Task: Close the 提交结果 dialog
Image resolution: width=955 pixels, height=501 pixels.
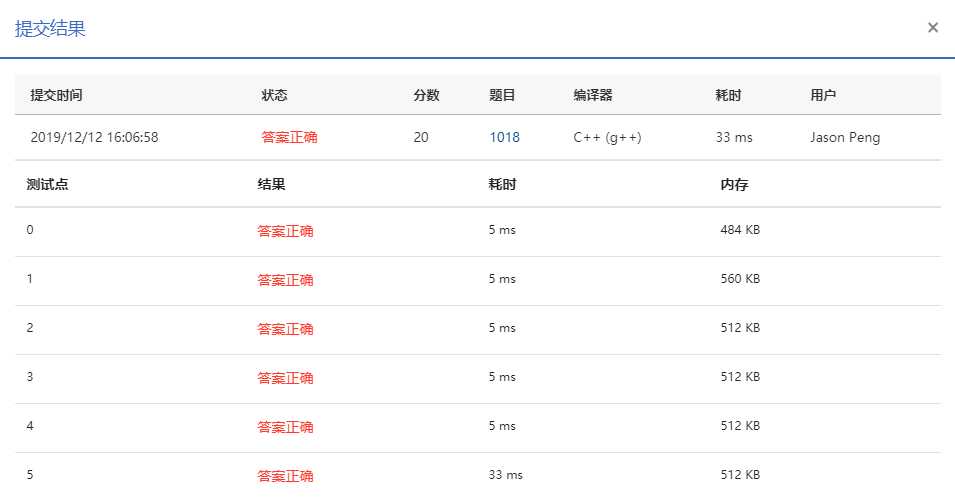Action: (x=932, y=28)
